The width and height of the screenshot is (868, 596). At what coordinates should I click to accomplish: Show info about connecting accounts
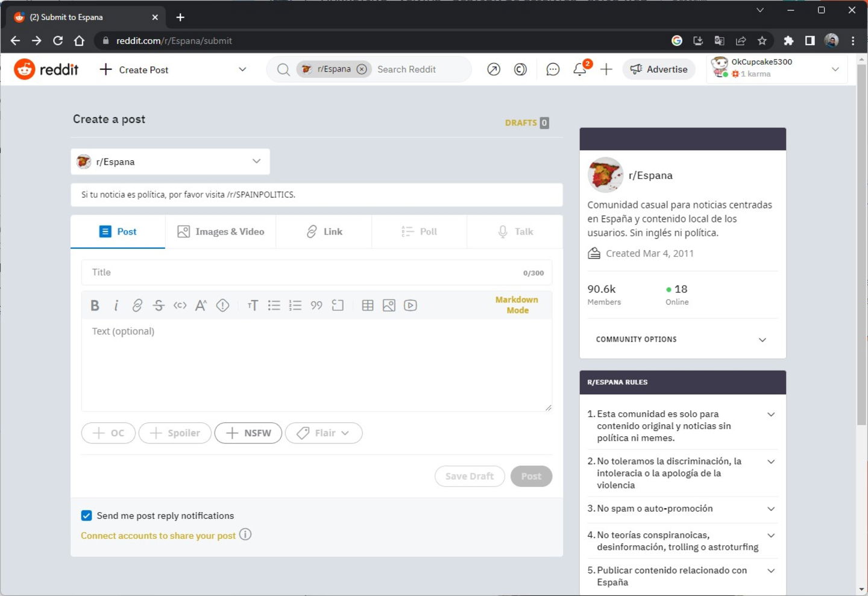pos(245,535)
